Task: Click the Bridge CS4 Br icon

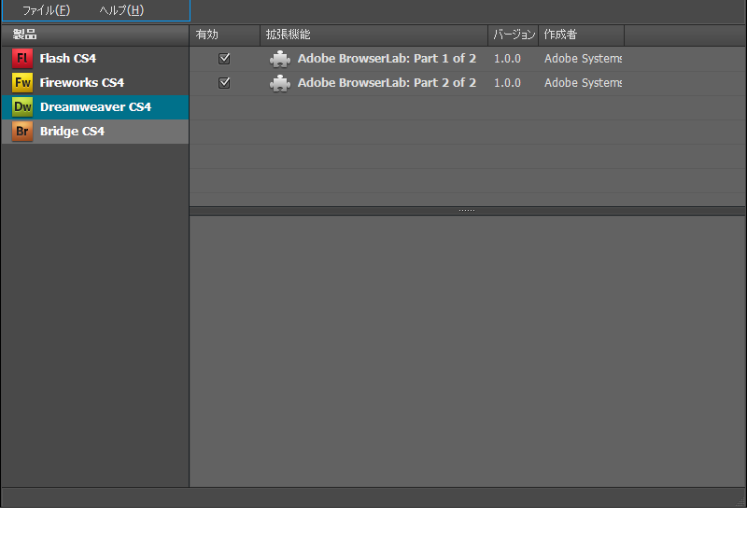Action: click(x=21, y=132)
